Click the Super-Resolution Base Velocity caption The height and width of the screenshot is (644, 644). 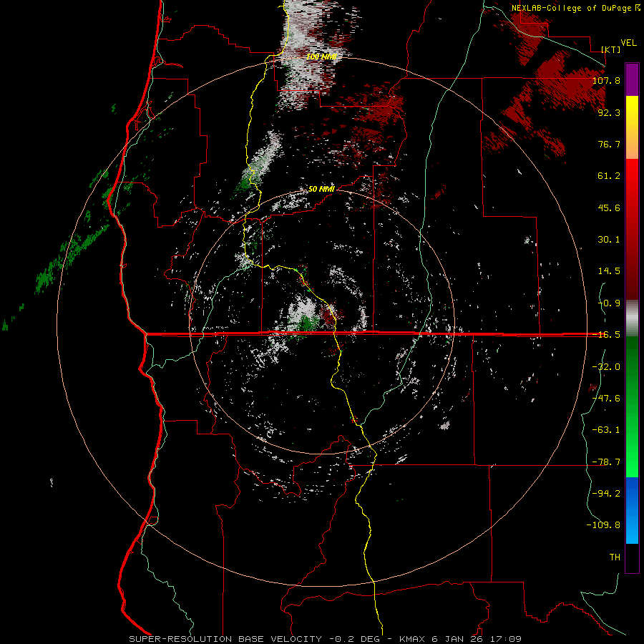tap(326, 639)
